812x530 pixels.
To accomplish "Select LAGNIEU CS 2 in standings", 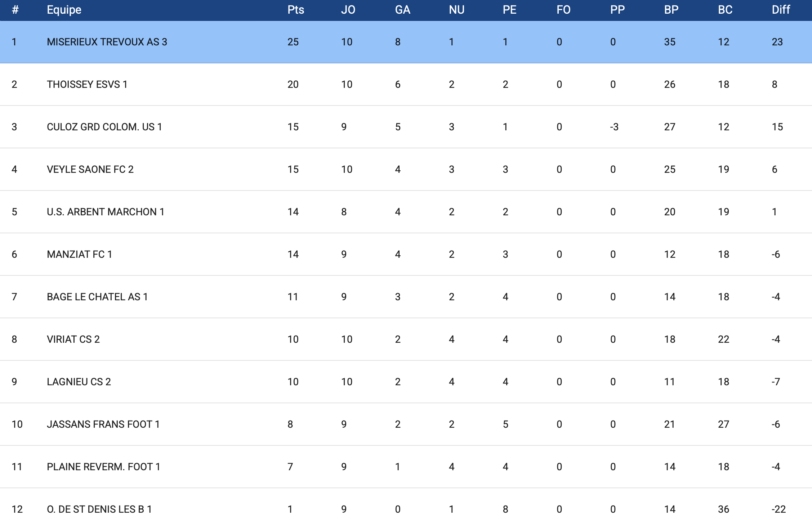I will click(79, 382).
